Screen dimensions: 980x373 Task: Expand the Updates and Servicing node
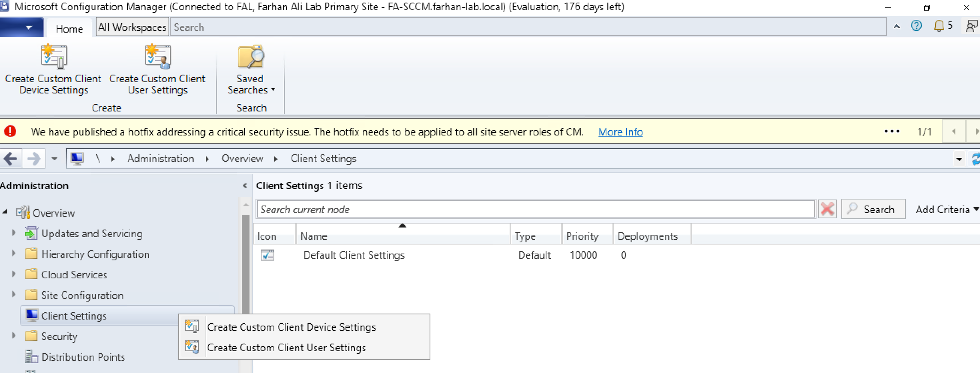[x=14, y=233]
